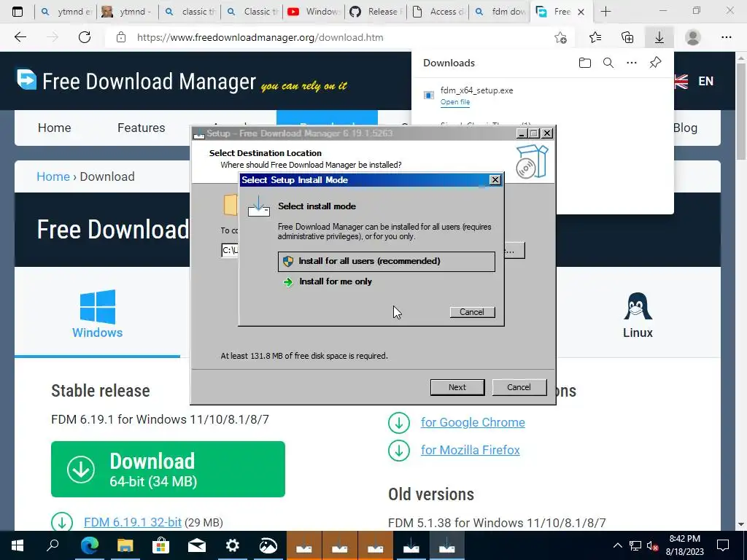Open File Explorer from the taskbar
The image size is (747, 560).
(x=125, y=545)
